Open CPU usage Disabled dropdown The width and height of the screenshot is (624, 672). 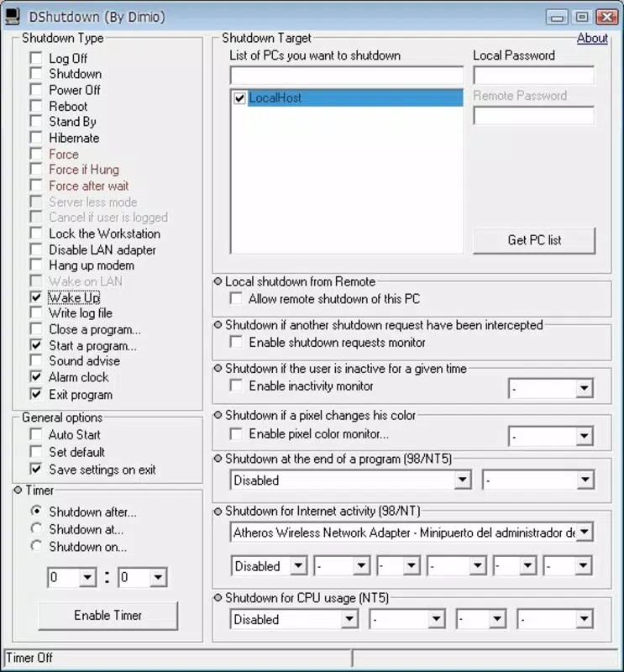point(349,619)
